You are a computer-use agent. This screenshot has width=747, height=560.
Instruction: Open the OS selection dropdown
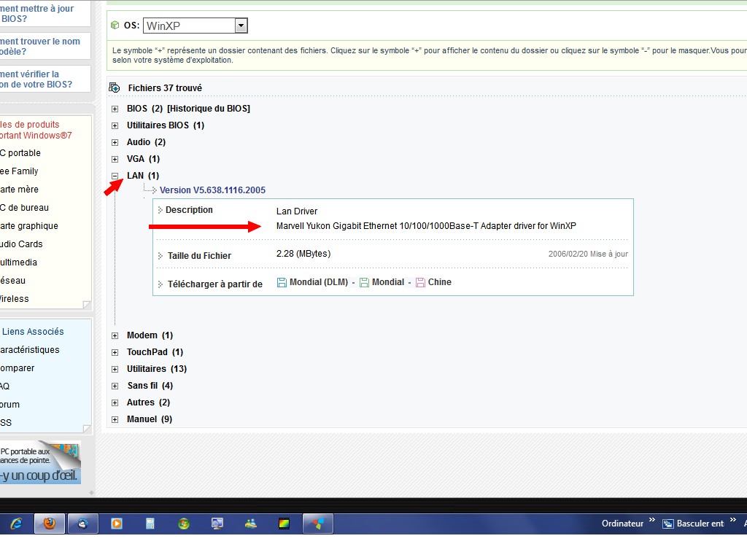(x=241, y=26)
